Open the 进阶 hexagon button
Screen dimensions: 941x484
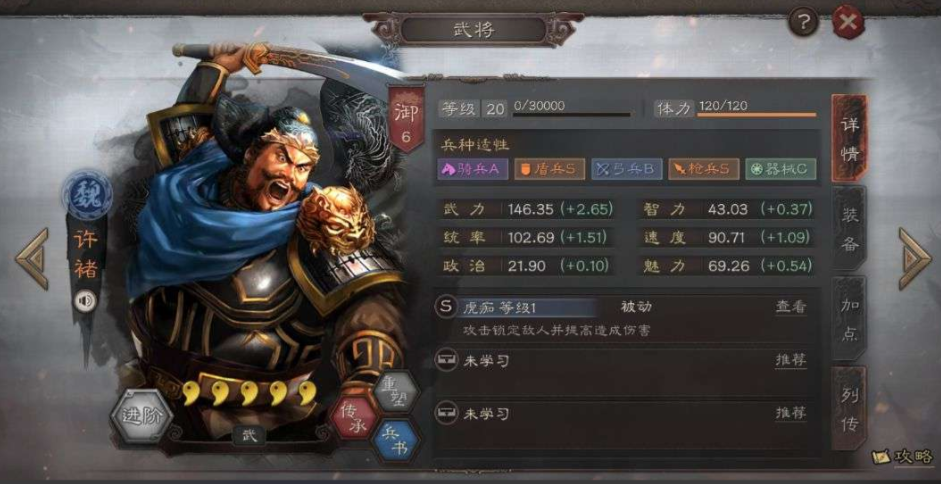point(142,415)
